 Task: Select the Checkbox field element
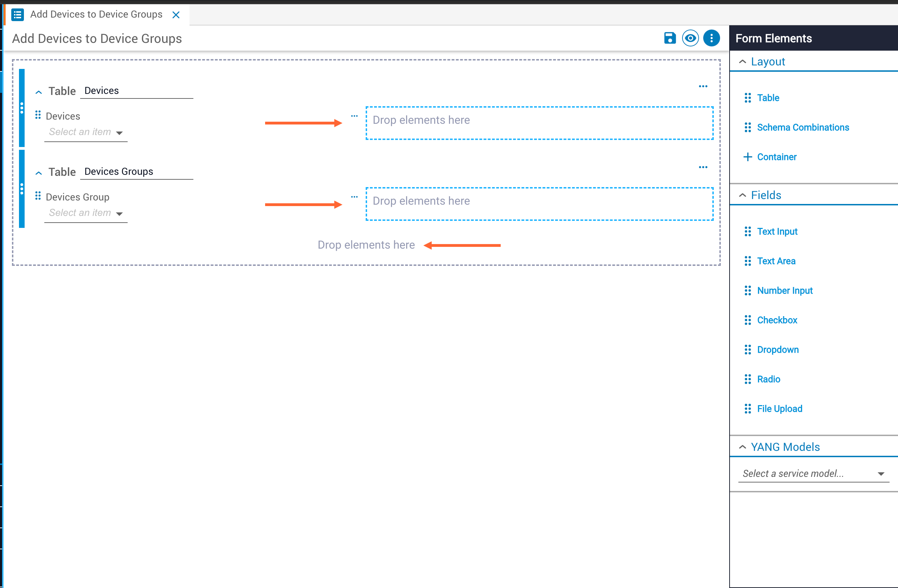tap(777, 320)
